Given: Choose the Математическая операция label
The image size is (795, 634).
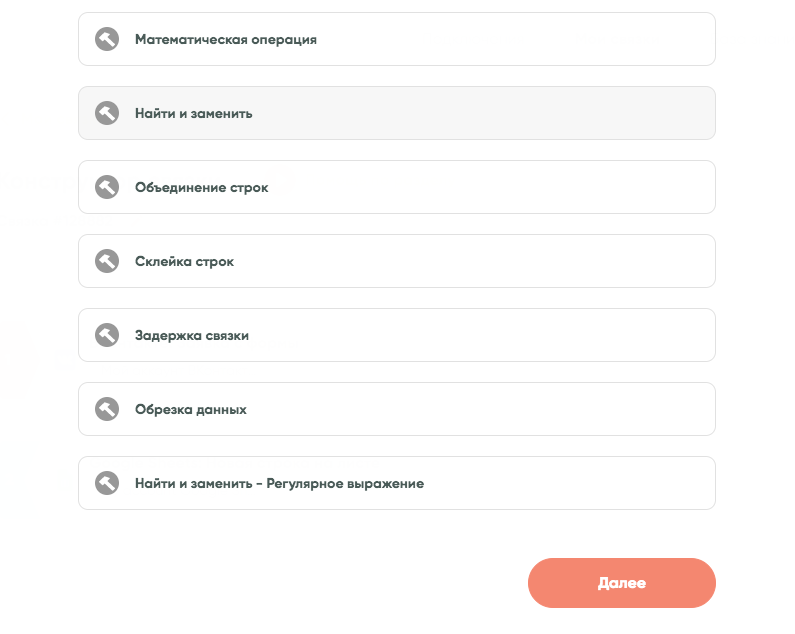Looking at the screenshot, I should (x=226, y=40).
